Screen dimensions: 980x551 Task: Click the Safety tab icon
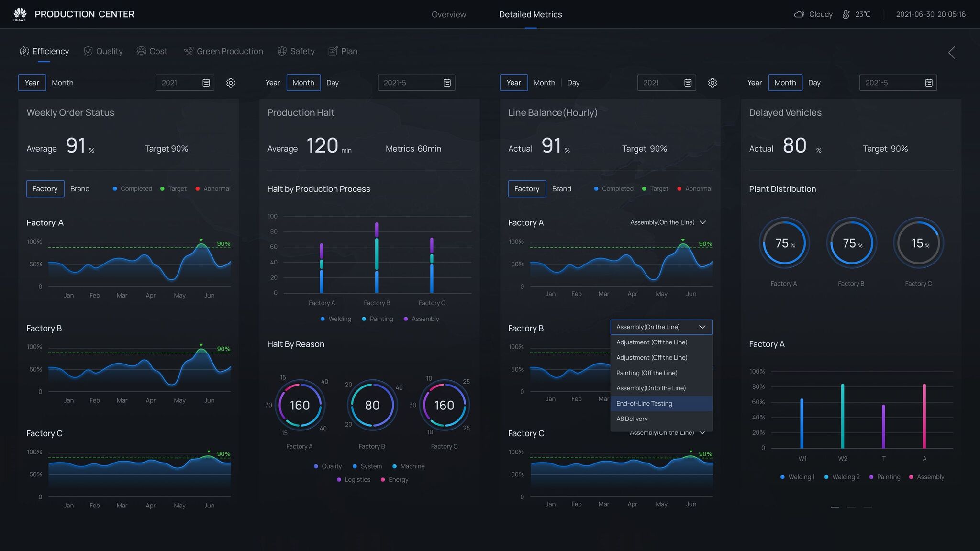[x=281, y=50]
